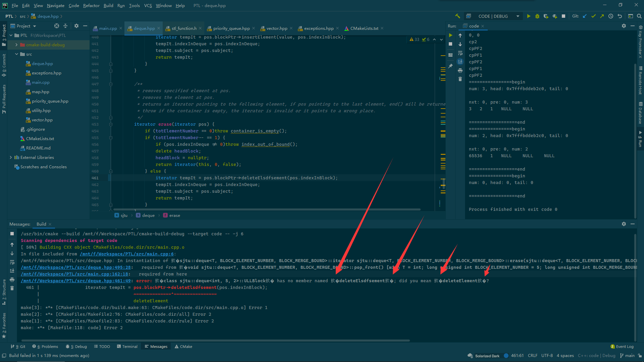Click the Rerun icon in Run panel
This screenshot has height=362, width=644.
(450, 35)
